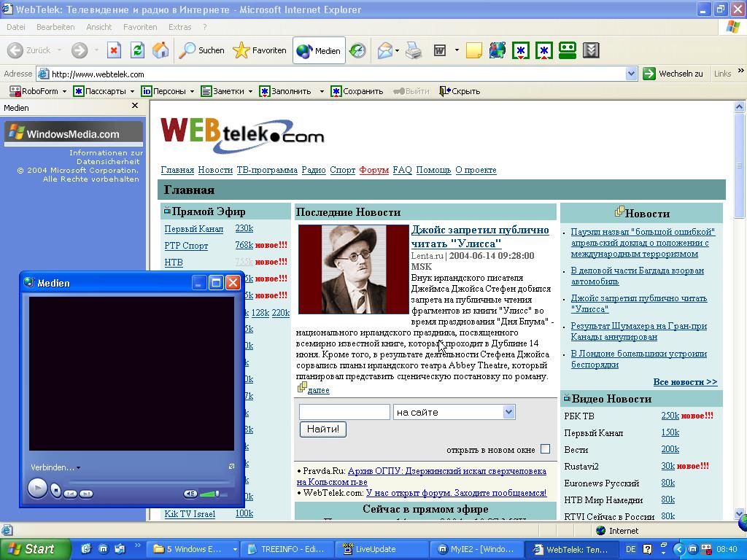This screenshot has height=560, width=747.
Task: Open the Favoriten menu
Action: 140,27
